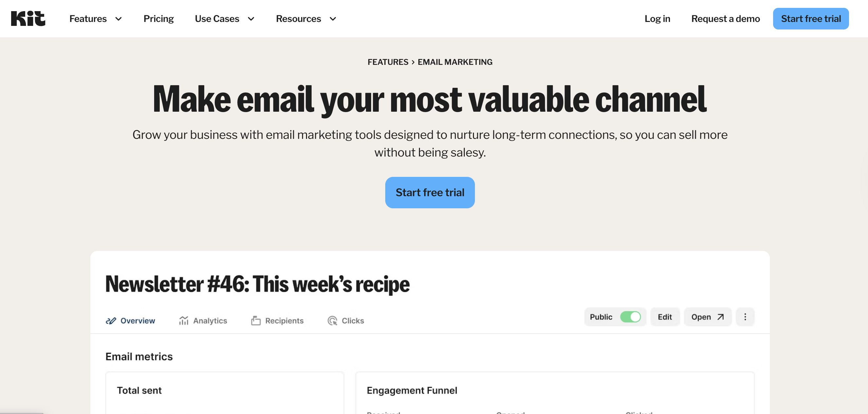Open the Pricing page
The width and height of the screenshot is (868, 414).
158,19
